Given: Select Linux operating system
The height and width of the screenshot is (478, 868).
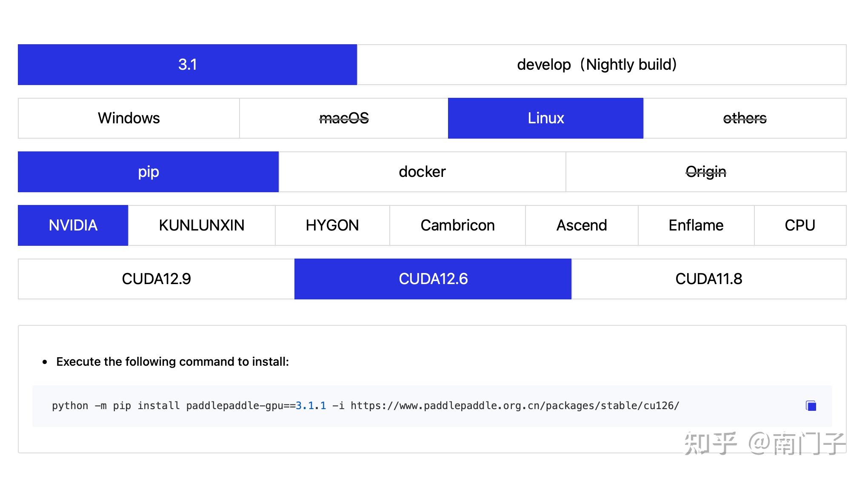Looking at the screenshot, I should [x=545, y=118].
